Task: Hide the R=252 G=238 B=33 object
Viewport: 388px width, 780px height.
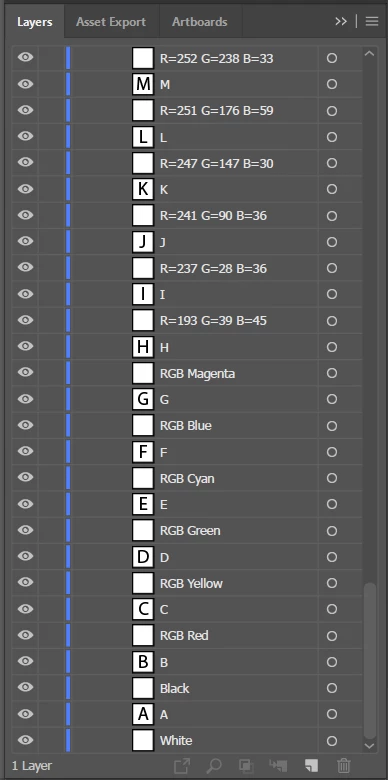Action: (25, 58)
